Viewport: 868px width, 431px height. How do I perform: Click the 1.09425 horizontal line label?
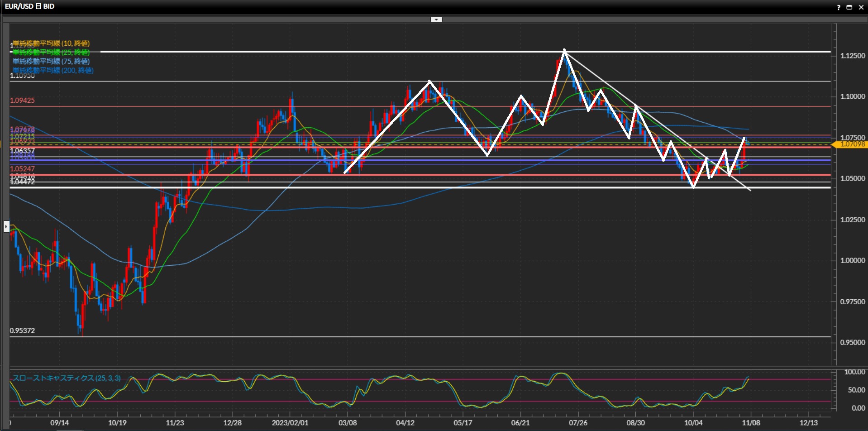point(22,101)
